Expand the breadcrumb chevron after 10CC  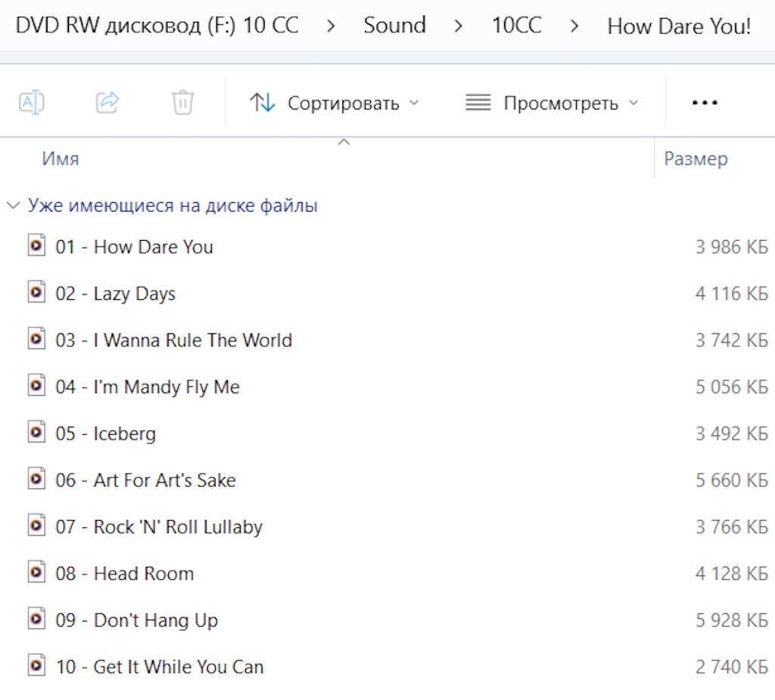pyautogui.click(x=574, y=26)
